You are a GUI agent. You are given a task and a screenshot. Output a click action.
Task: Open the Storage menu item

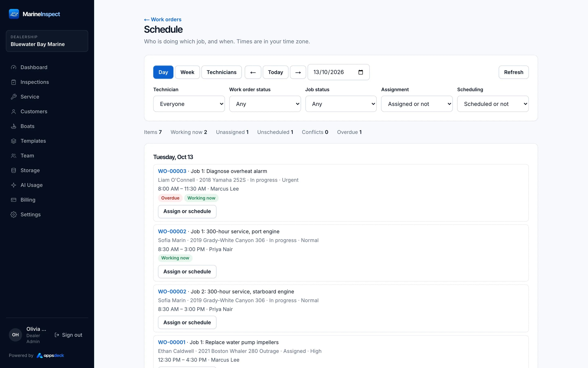tap(47, 170)
